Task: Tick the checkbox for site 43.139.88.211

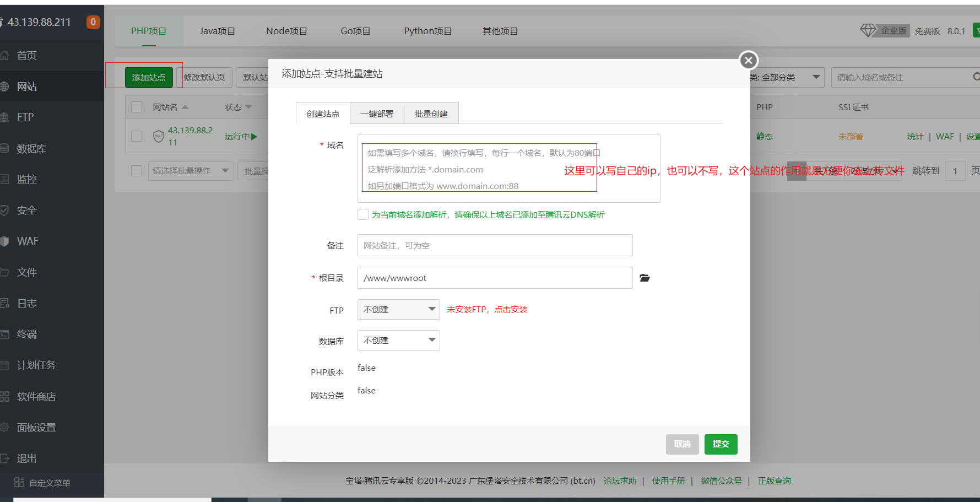Action: pyautogui.click(x=137, y=136)
